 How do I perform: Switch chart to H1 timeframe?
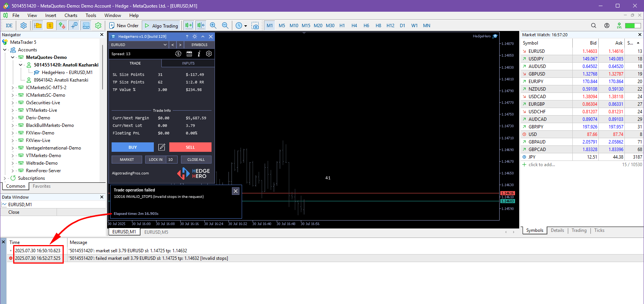point(342,26)
